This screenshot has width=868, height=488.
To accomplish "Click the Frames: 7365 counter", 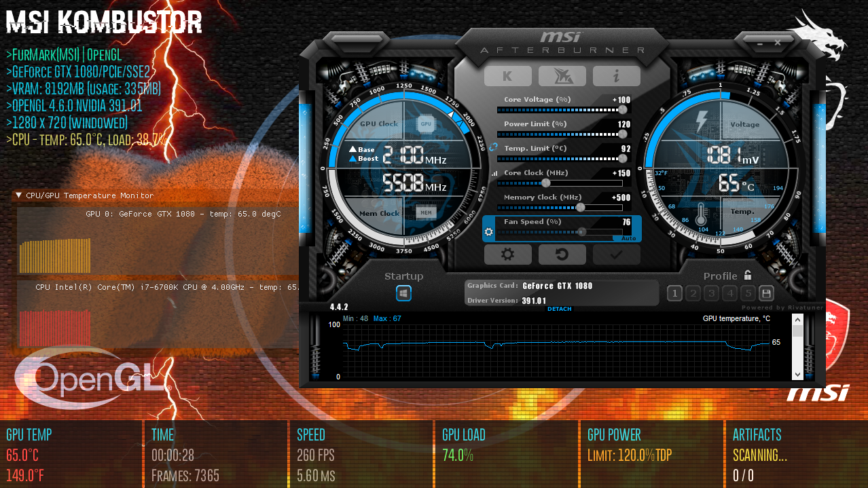I will 185,475.
